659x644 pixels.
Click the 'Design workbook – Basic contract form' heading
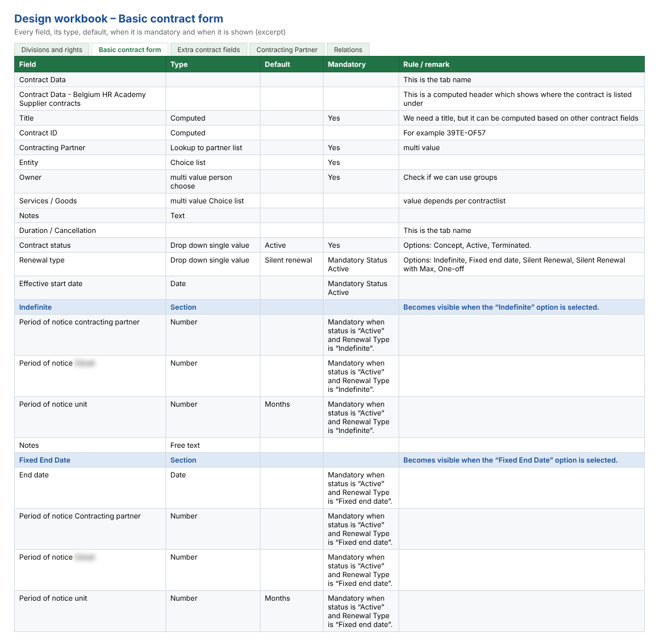pyautogui.click(x=118, y=19)
